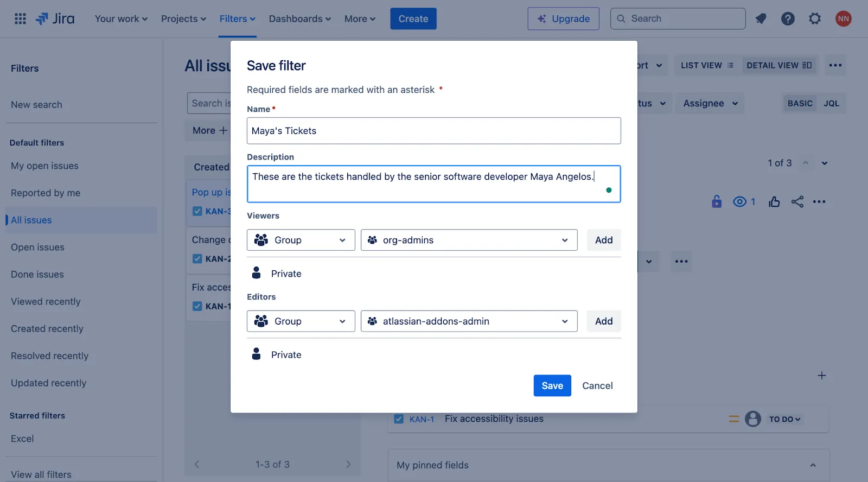Open the settings gear icon
868x482 pixels.
(815, 18)
